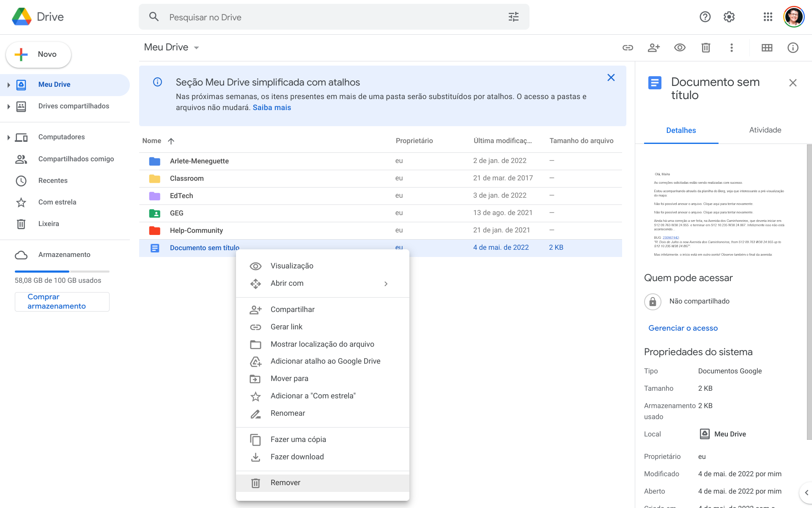
Task: Toggle the details info panel icon
Action: (x=793, y=47)
